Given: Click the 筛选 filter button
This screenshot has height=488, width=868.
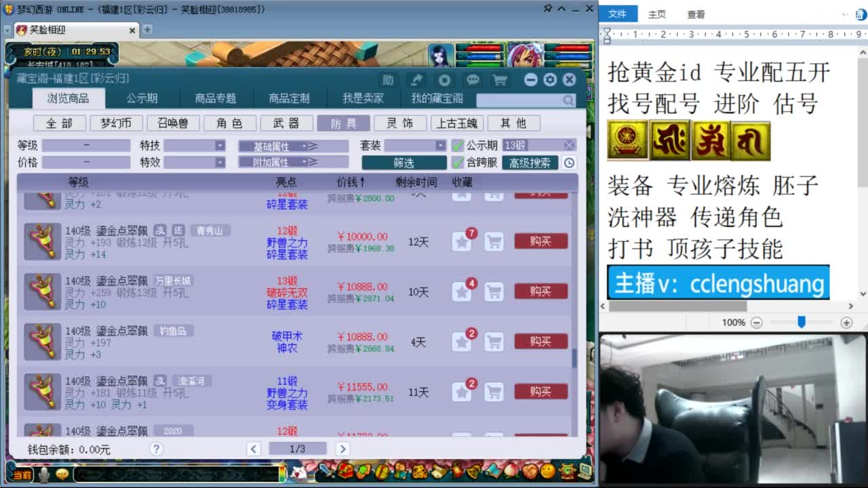Looking at the screenshot, I should 403,163.
